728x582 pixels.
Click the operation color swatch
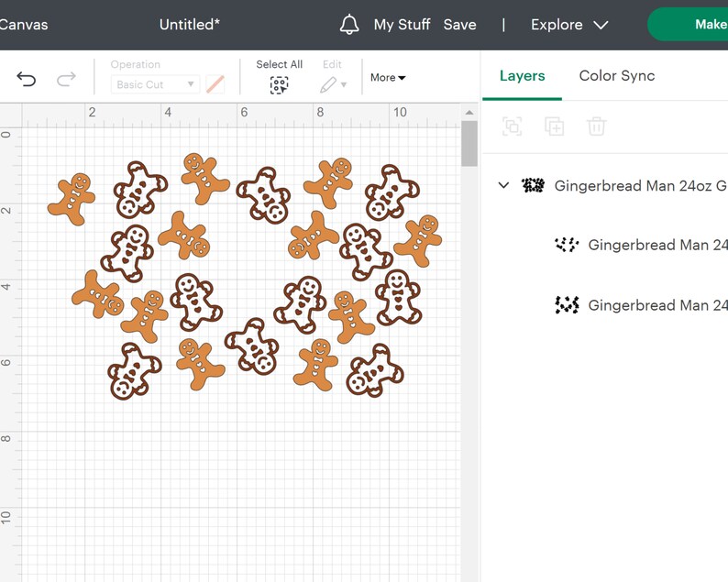[215, 84]
